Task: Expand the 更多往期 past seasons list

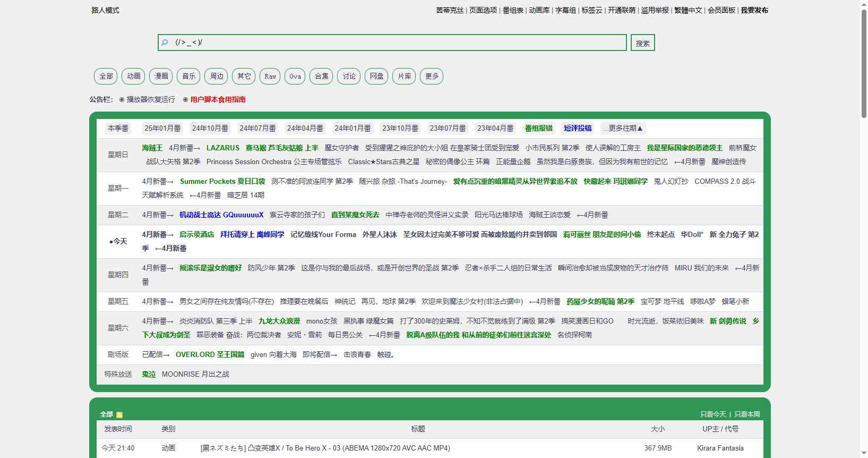Action: click(623, 128)
